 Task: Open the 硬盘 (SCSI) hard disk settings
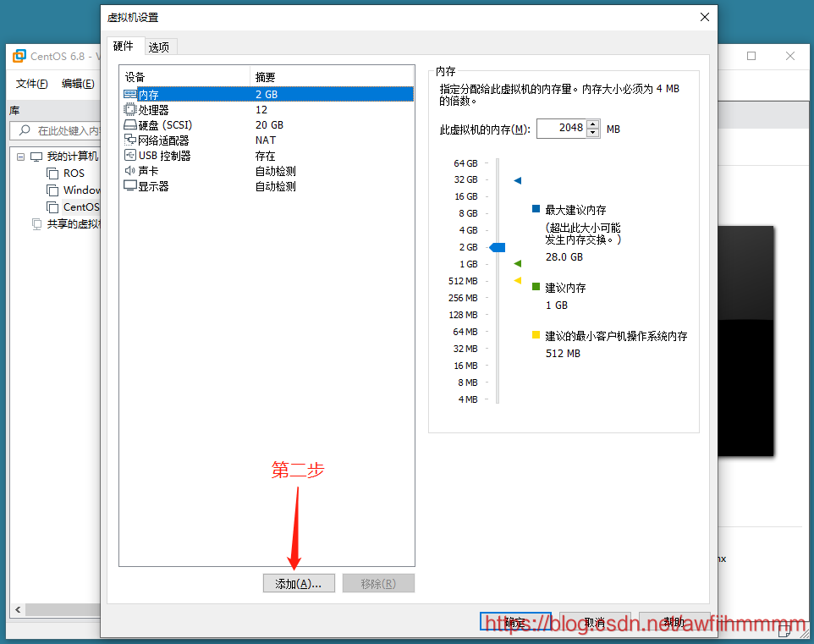[157, 124]
